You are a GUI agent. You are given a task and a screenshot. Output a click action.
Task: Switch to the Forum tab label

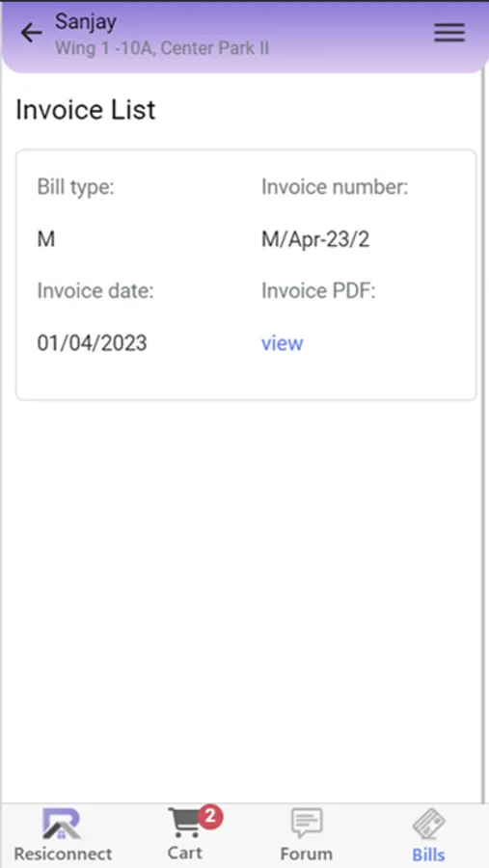coord(307,854)
